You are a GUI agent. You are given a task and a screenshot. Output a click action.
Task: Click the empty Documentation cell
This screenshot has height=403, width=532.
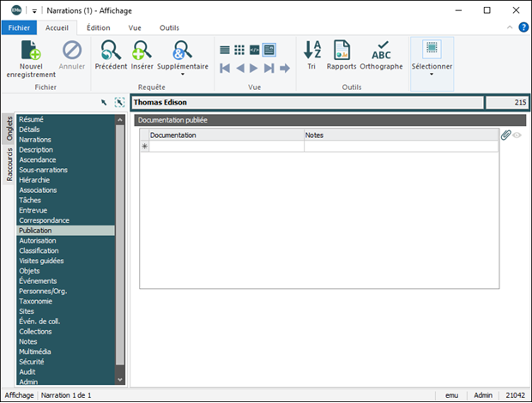click(x=227, y=147)
